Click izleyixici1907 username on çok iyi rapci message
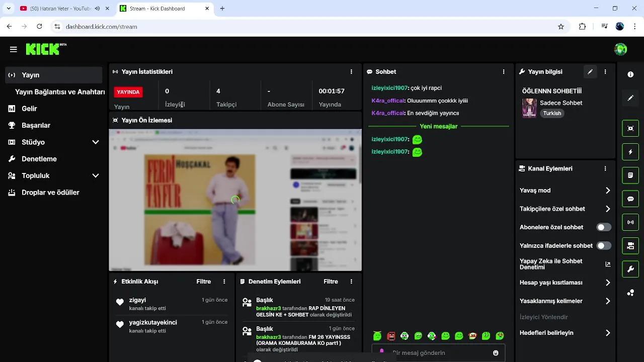Image resolution: width=644 pixels, height=362 pixels. 389,88
